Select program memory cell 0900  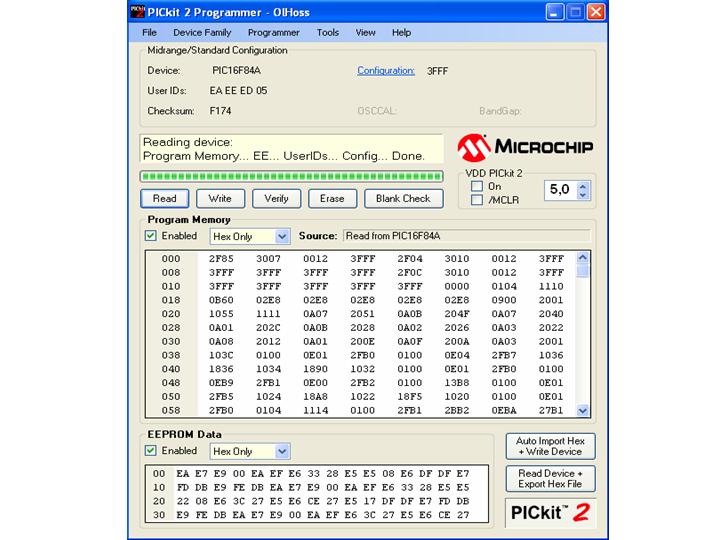coord(504,300)
